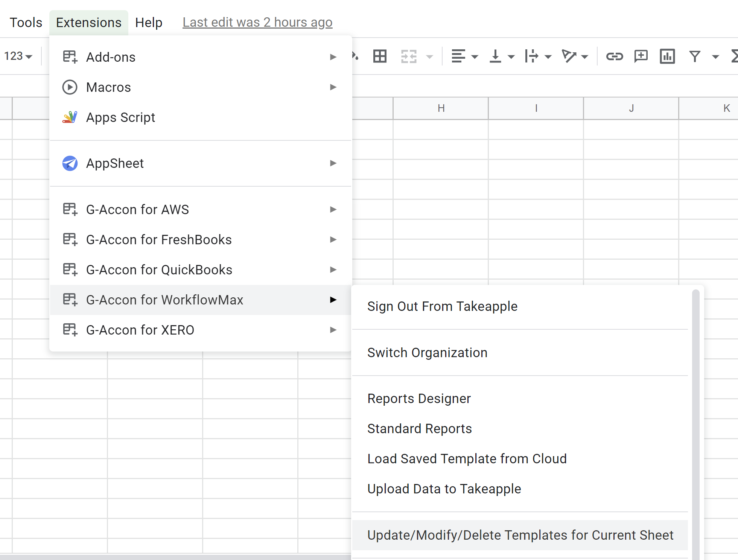Image resolution: width=738 pixels, height=560 pixels.
Task: Open the 123 number format dropdown
Action: click(x=18, y=56)
